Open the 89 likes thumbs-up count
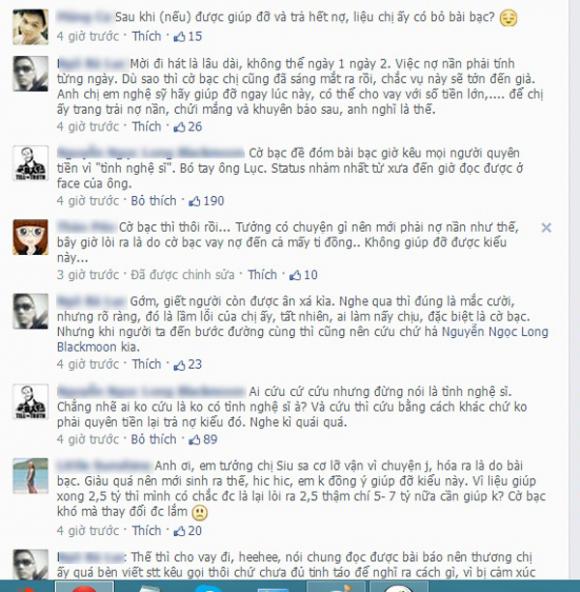The height and width of the screenshot is (592, 580). click(203, 439)
